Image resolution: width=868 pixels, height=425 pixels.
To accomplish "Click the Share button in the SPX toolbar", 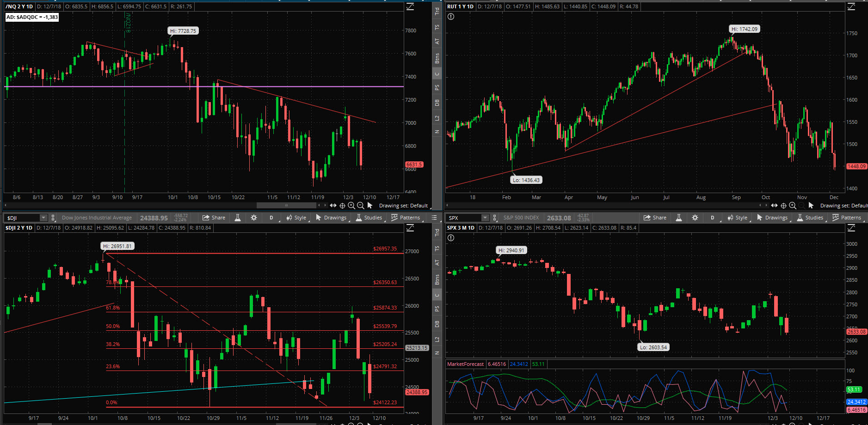I will [x=655, y=218].
